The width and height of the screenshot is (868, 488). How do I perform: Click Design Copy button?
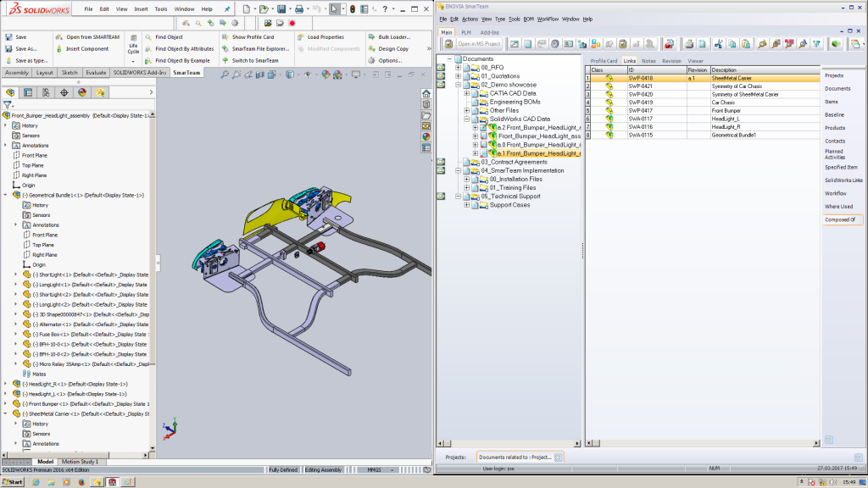(x=388, y=48)
